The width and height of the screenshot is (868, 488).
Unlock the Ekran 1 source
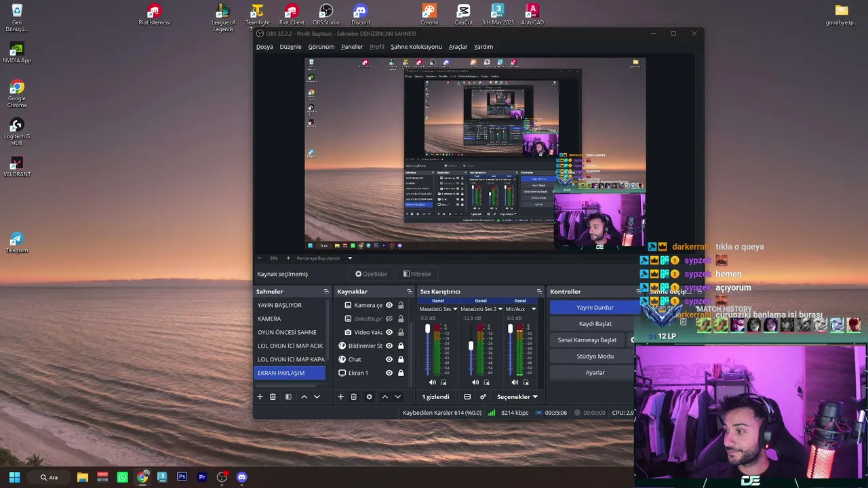pyautogui.click(x=401, y=373)
